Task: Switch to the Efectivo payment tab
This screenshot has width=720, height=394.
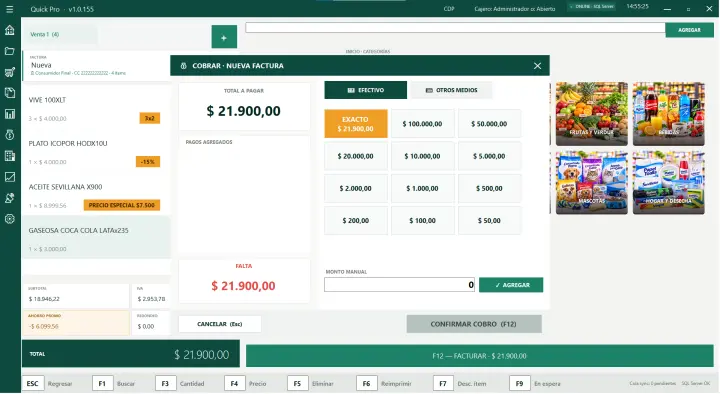Action: (x=366, y=90)
